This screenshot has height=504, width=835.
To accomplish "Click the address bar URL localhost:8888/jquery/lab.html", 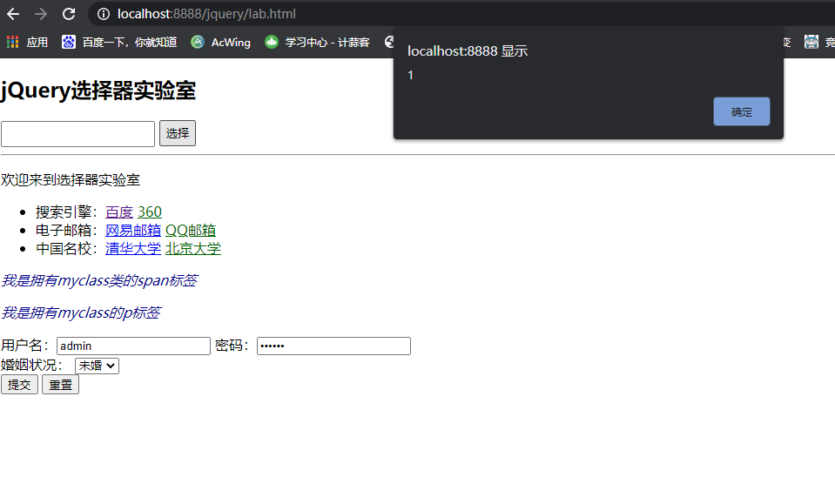I will pyautogui.click(x=206, y=14).
